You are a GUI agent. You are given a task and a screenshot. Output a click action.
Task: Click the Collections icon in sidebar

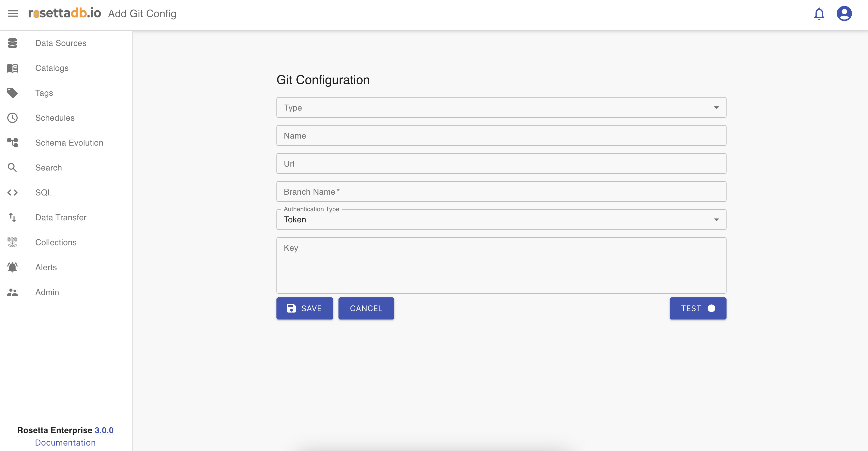pos(12,243)
